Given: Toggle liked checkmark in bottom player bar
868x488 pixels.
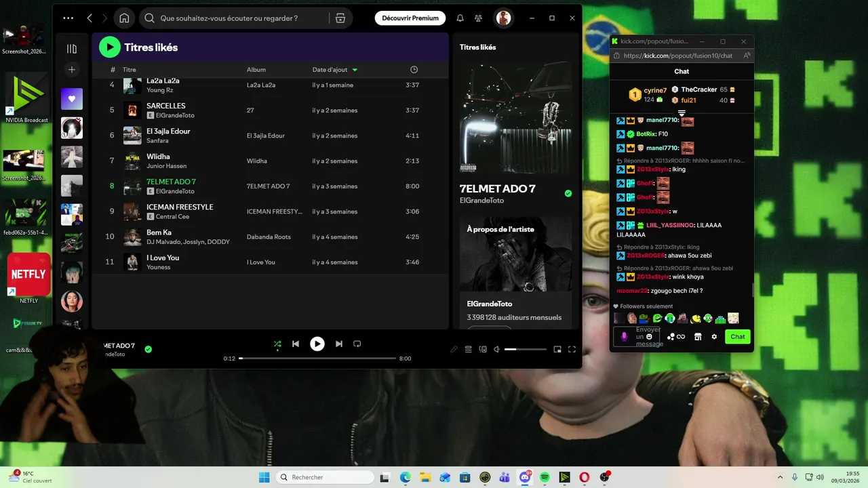Looking at the screenshot, I should coord(148,349).
